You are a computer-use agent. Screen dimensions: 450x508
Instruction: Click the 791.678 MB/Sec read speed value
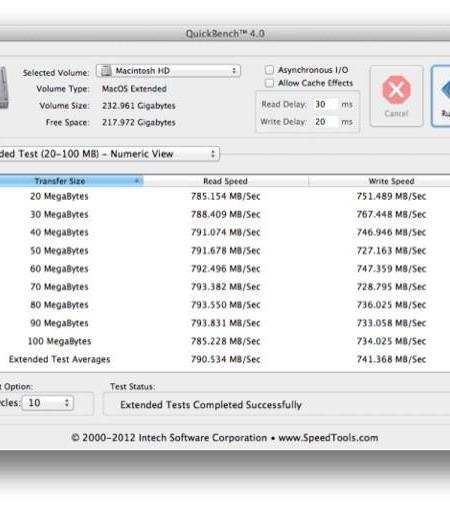(x=225, y=251)
